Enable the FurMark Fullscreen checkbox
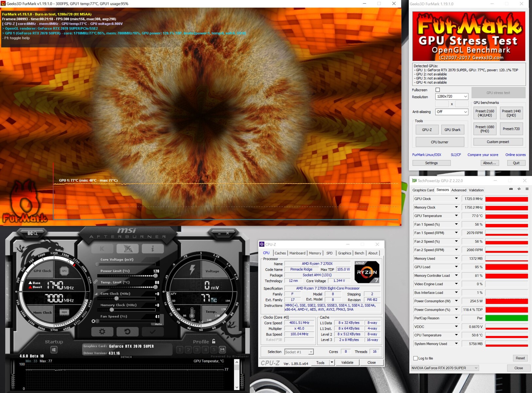Image resolution: width=532 pixels, height=393 pixels. click(x=437, y=90)
